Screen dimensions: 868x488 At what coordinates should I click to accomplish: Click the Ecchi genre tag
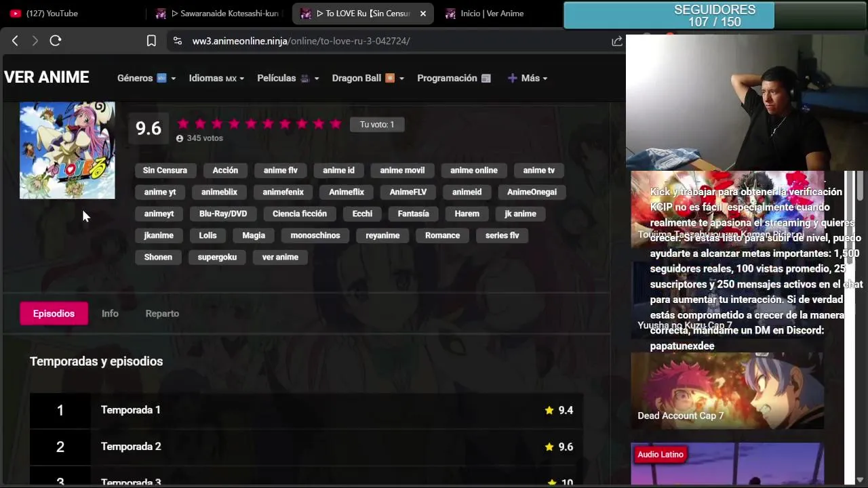tap(362, 213)
